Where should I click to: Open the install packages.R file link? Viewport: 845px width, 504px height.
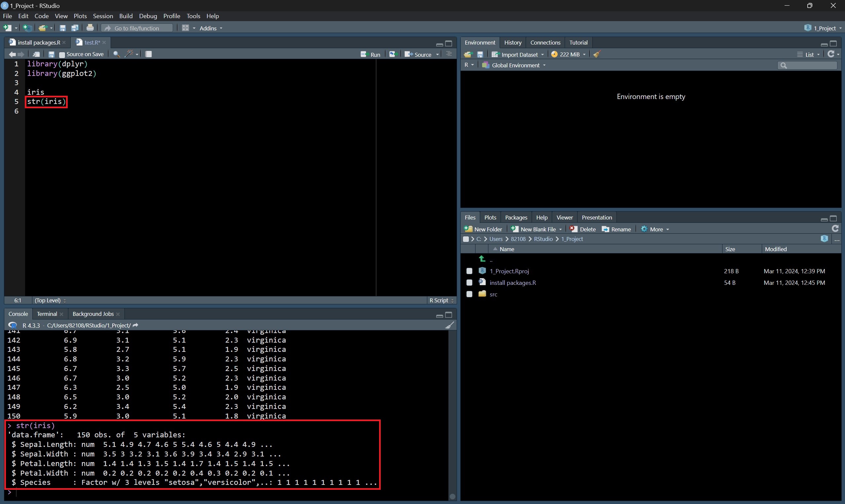point(512,283)
